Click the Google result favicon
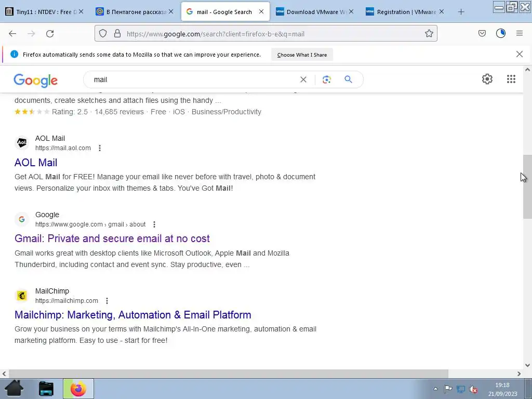The height and width of the screenshot is (399, 532). tap(22, 219)
